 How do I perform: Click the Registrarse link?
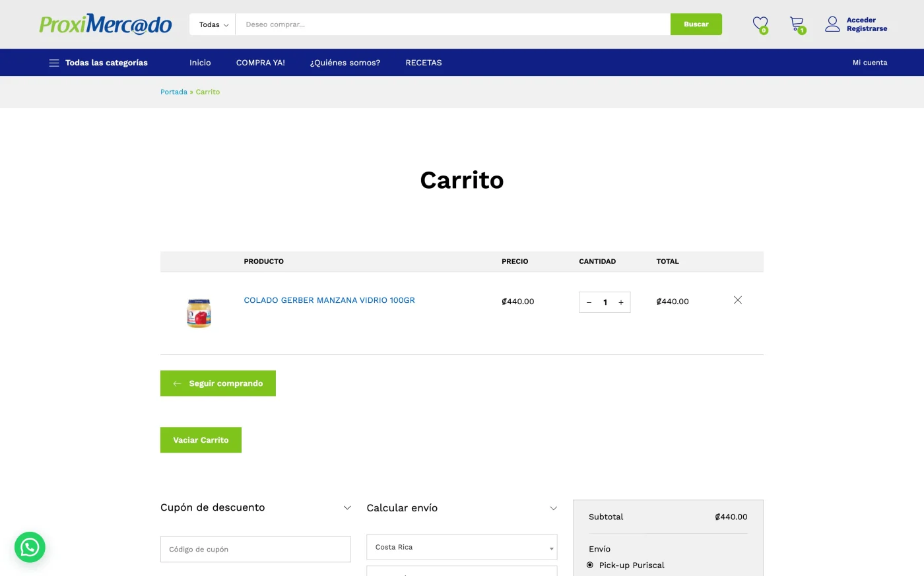pos(867,29)
